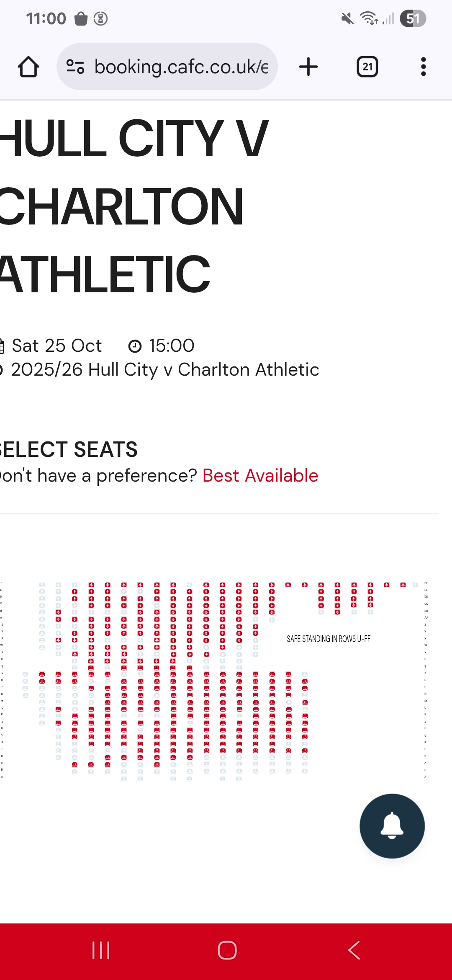
Task: Open site settings icon in address bar
Action: click(76, 67)
